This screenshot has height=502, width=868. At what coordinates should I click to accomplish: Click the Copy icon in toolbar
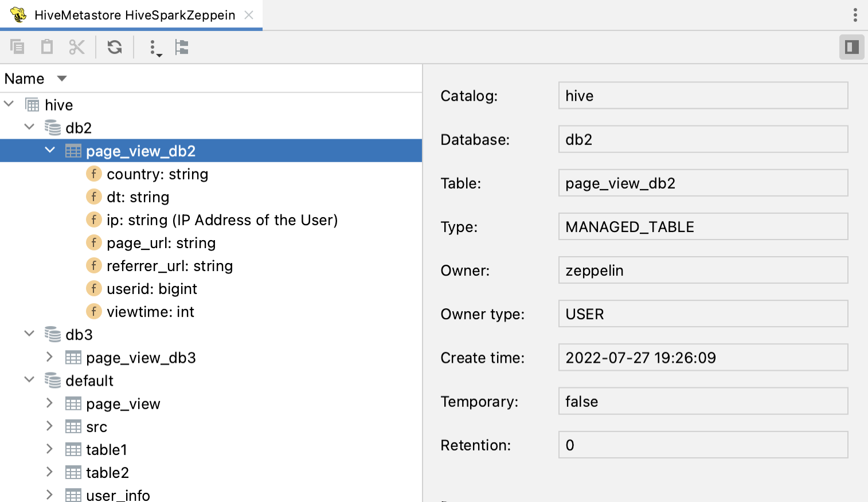[17, 47]
